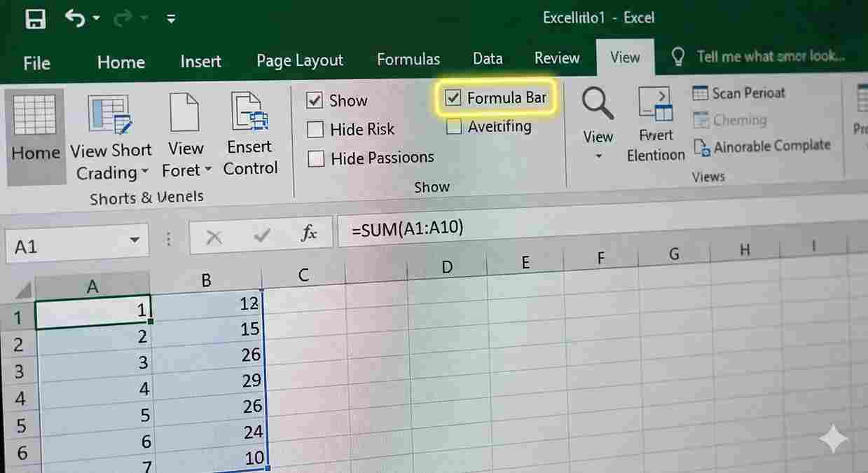Click the Scan Perioat icon
The image size is (868, 473).
[x=700, y=93]
